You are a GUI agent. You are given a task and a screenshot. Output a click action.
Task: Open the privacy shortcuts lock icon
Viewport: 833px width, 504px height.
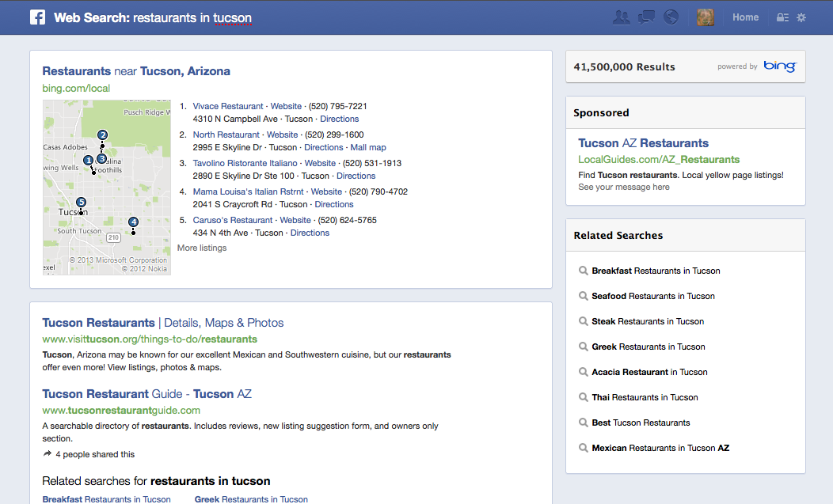click(x=782, y=17)
